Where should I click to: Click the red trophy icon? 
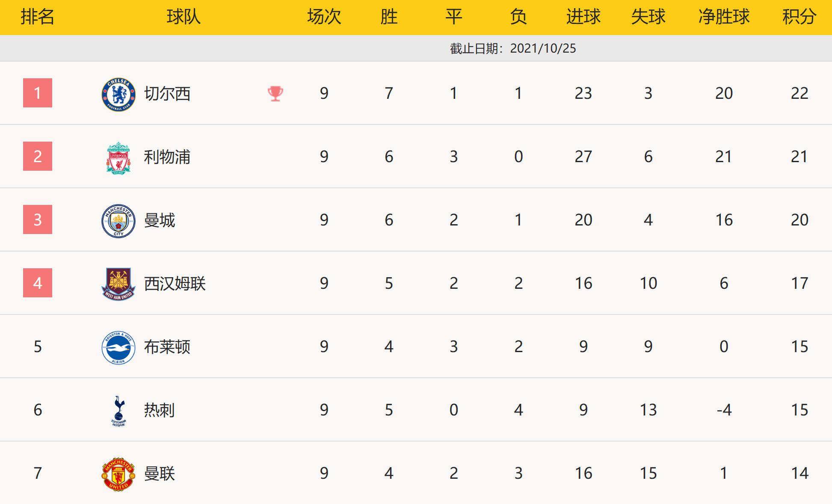tap(275, 93)
